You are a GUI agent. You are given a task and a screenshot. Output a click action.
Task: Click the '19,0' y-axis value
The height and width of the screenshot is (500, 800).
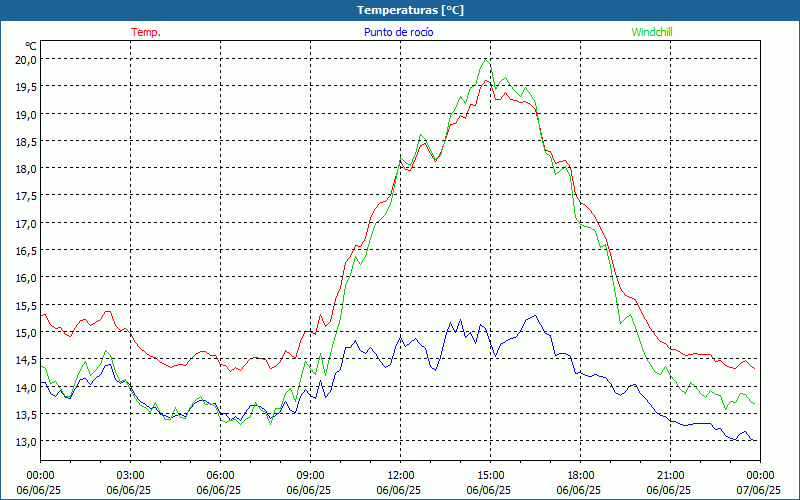click(26, 114)
